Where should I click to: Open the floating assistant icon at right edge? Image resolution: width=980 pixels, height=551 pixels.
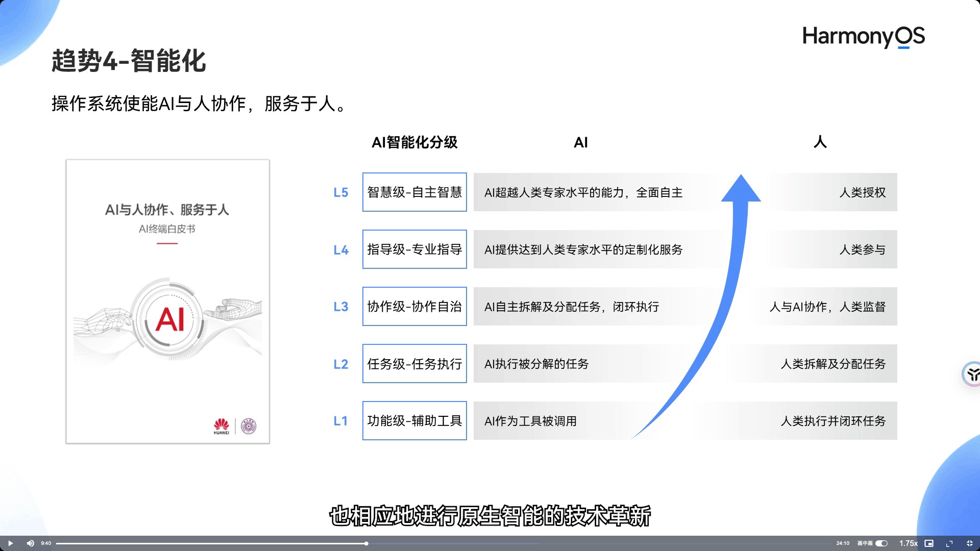(x=972, y=374)
